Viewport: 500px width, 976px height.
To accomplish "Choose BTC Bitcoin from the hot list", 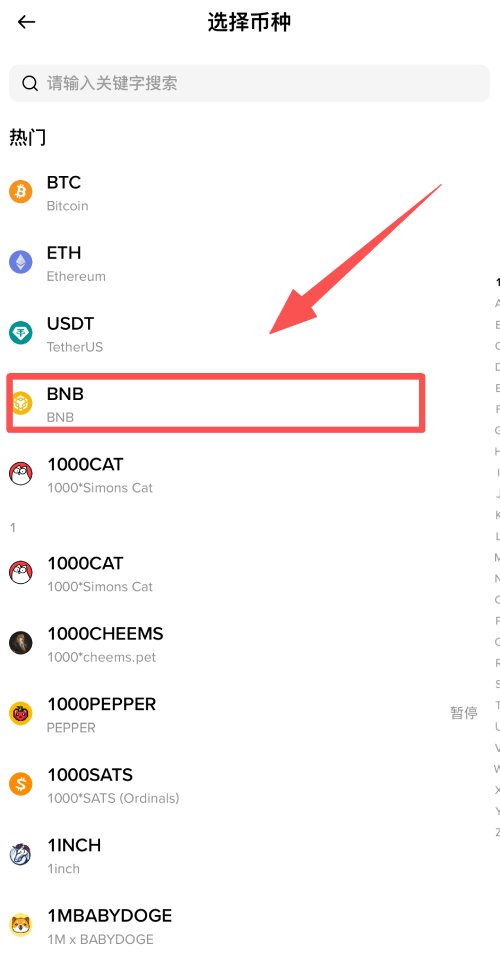I will (x=249, y=192).
